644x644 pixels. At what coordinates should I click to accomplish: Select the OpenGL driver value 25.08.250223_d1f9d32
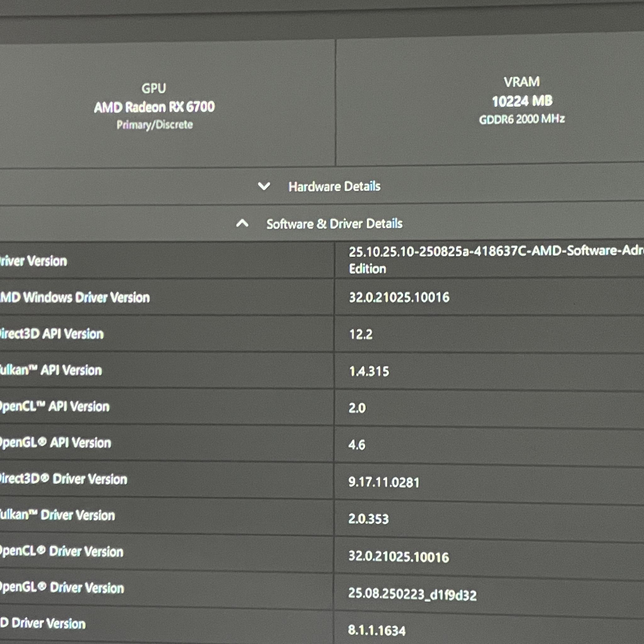pyautogui.click(x=412, y=594)
